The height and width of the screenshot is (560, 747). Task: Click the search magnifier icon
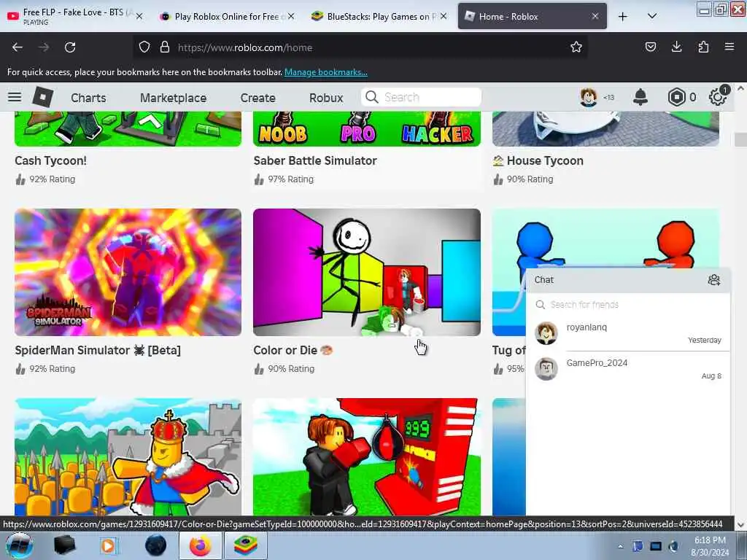pyautogui.click(x=371, y=97)
